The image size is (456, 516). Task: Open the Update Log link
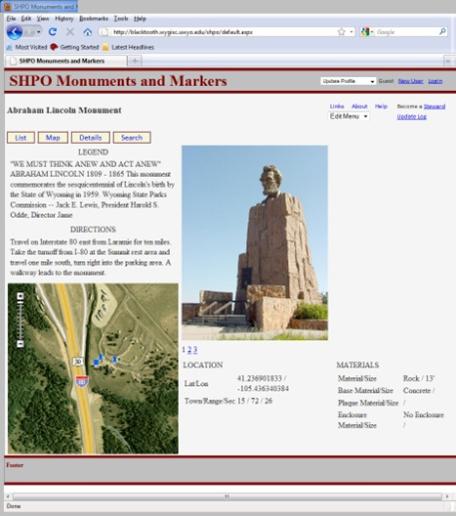point(412,116)
